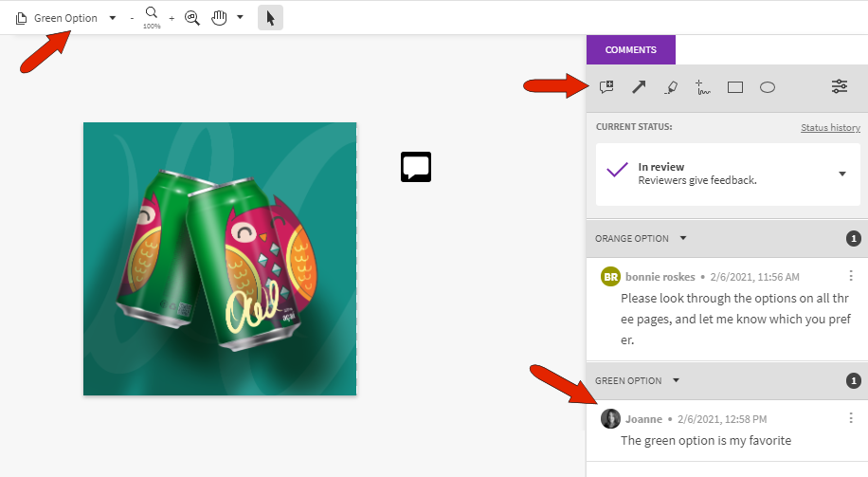Open the Green Option page dropdown
The width and height of the screenshot is (868, 477).
click(113, 18)
